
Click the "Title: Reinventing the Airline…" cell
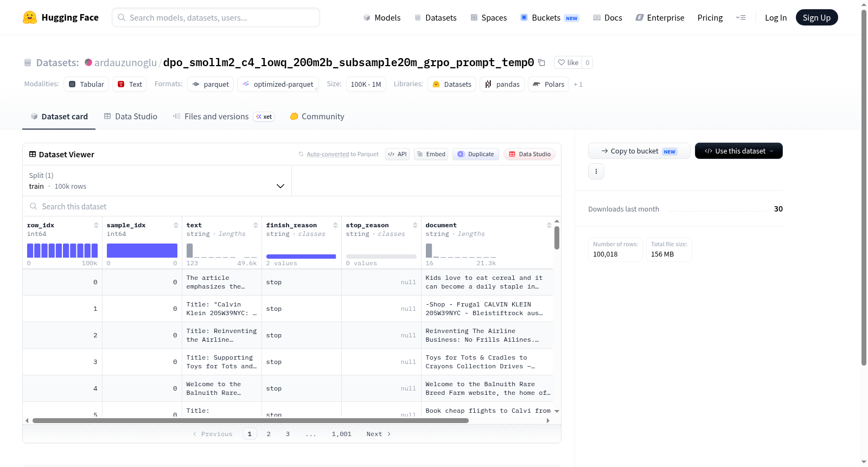[222, 335]
